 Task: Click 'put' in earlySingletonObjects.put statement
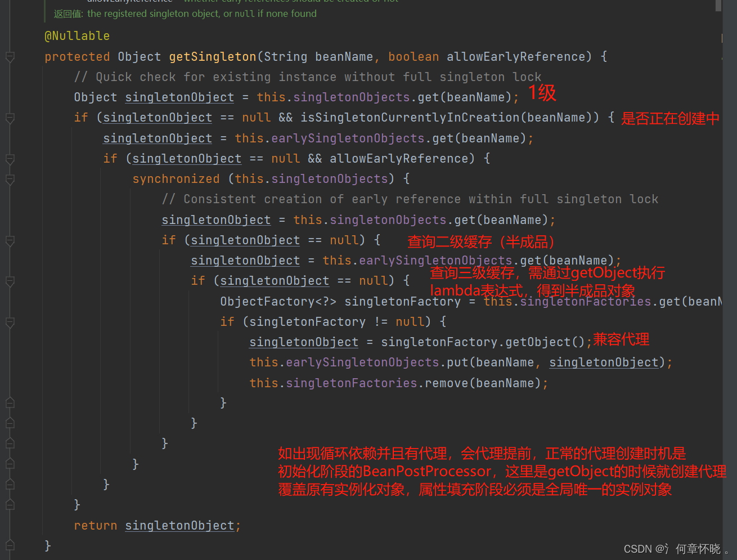pos(457,362)
